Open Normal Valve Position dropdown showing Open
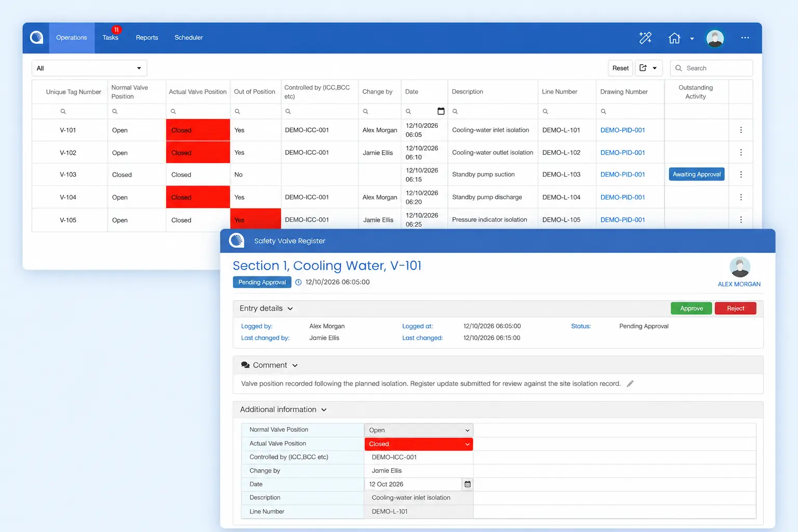 point(419,430)
